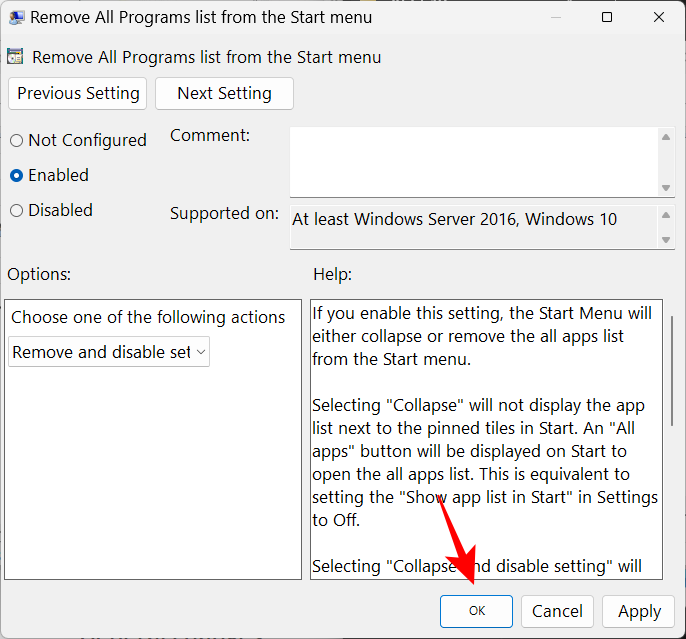Click the Supported on scroll-down arrow
Screen dimensions: 686x639
click(666, 240)
